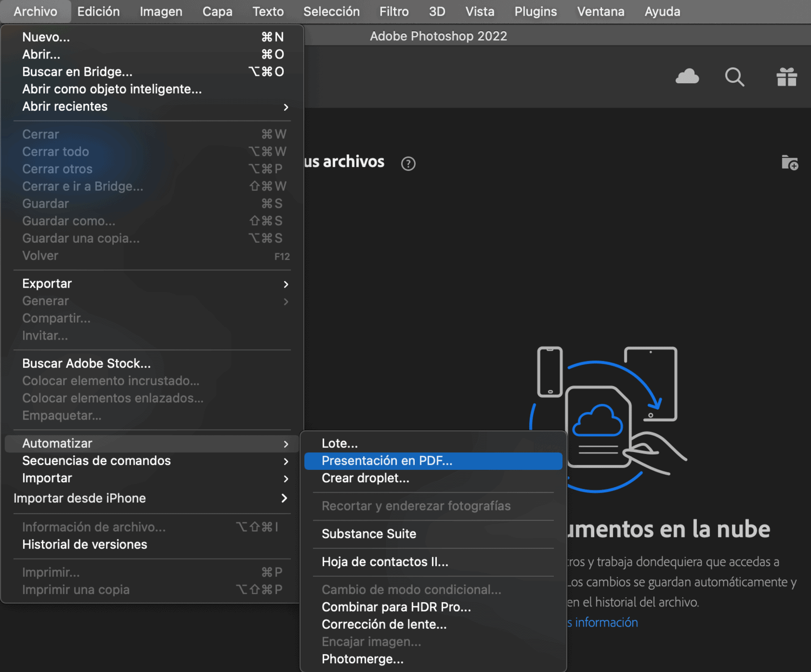Choose Crear droplet...
This screenshot has width=811, height=672.
point(433,478)
